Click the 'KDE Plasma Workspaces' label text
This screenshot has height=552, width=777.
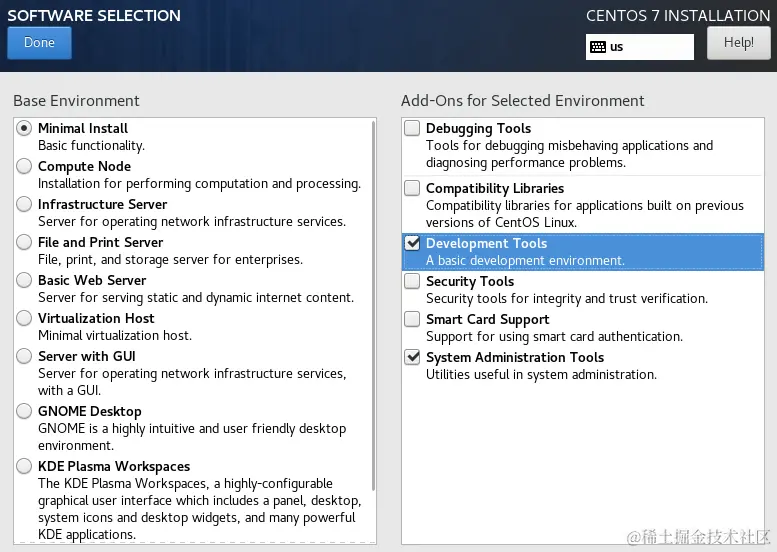tap(114, 467)
